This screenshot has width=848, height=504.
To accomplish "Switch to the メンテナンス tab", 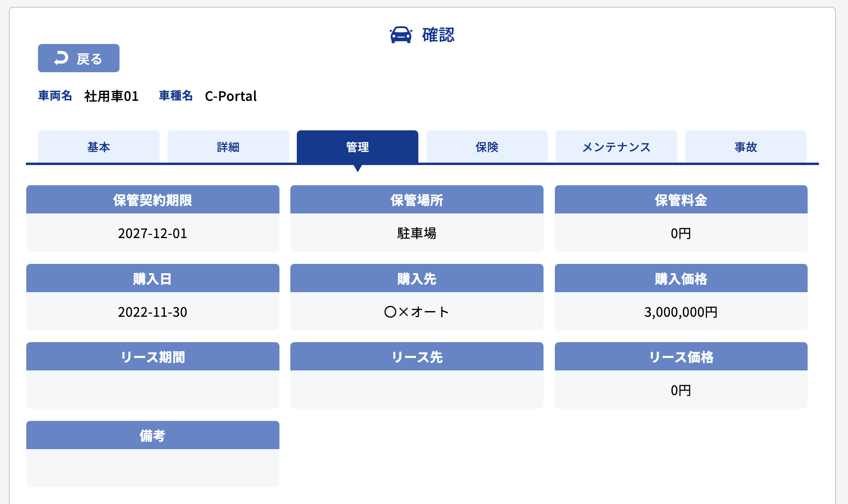I will tap(616, 147).
